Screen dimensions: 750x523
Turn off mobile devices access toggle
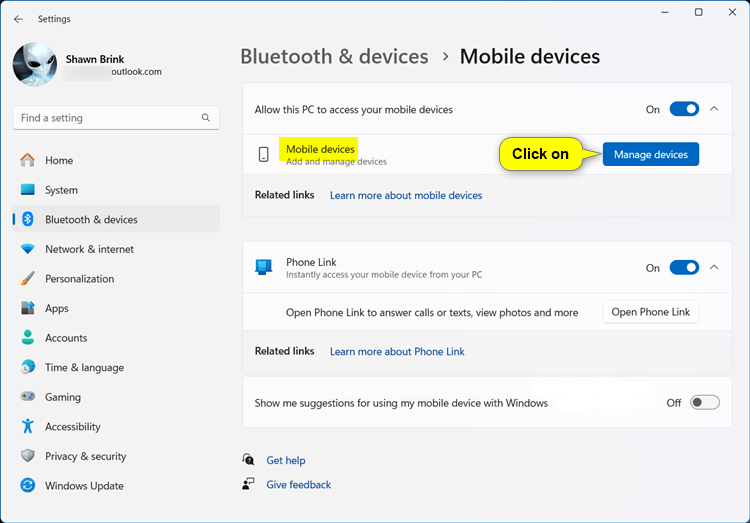click(x=684, y=109)
